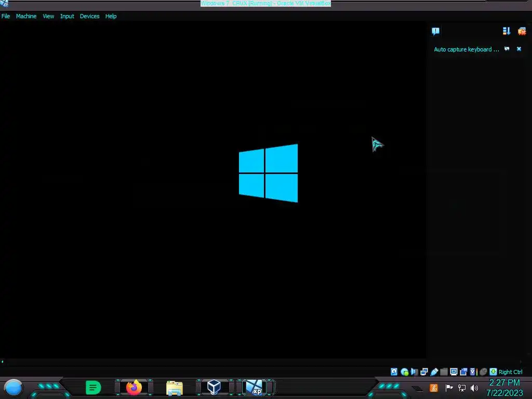Click the shared folders status icon

pos(444,372)
